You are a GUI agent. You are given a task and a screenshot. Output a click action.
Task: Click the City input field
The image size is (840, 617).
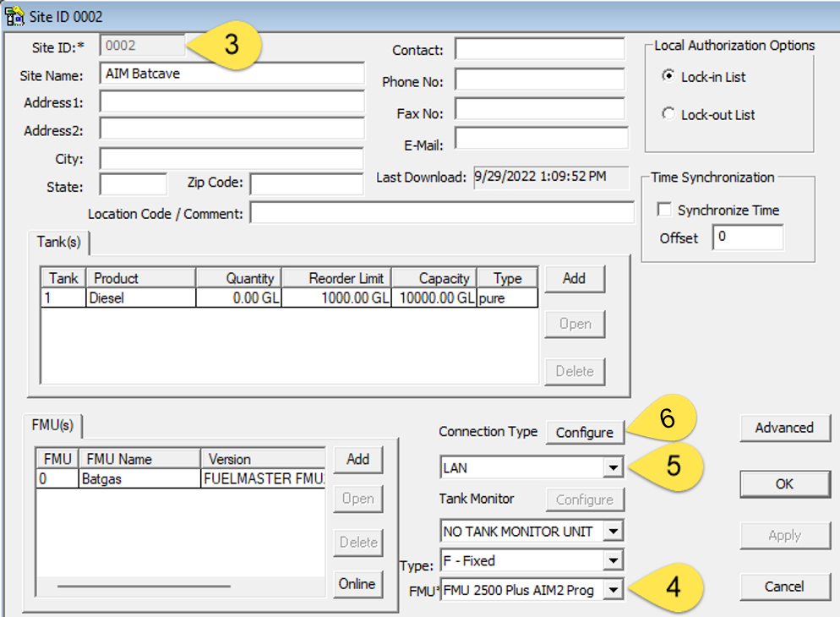tap(232, 159)
